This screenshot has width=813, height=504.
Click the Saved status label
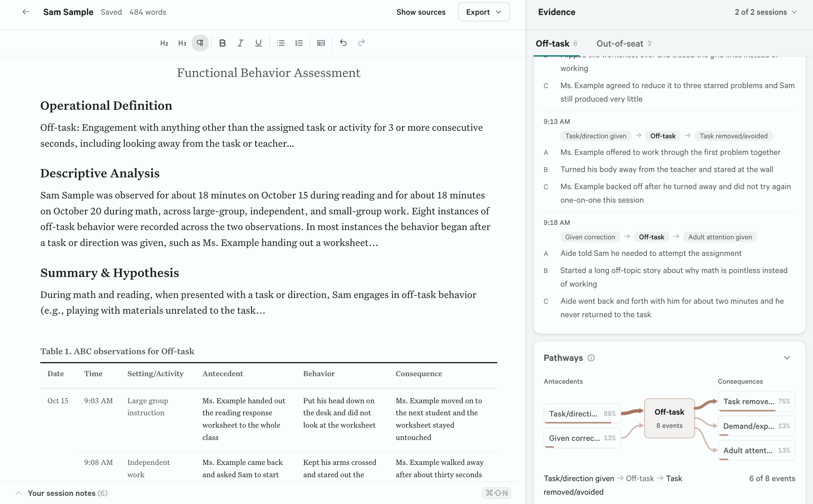pos(111,12)
